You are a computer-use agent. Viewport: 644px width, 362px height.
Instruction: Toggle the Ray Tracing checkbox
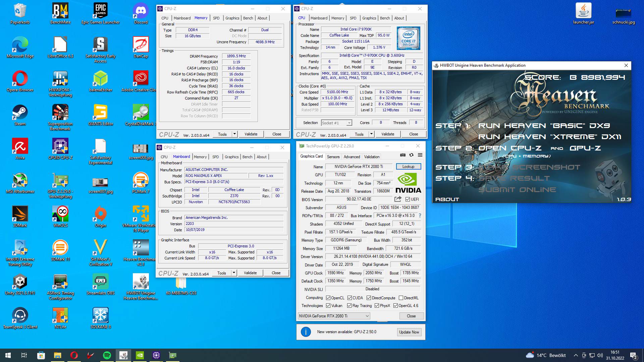(349, 305)
